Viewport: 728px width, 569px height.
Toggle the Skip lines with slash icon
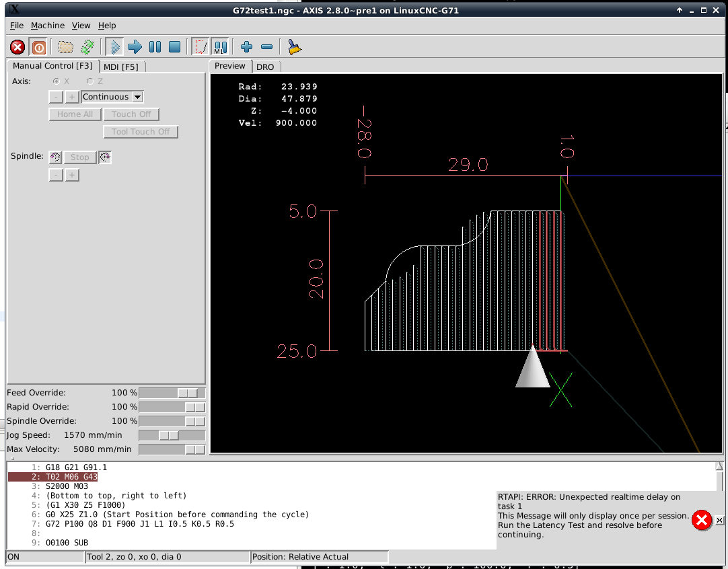click(x=201, y=47)
